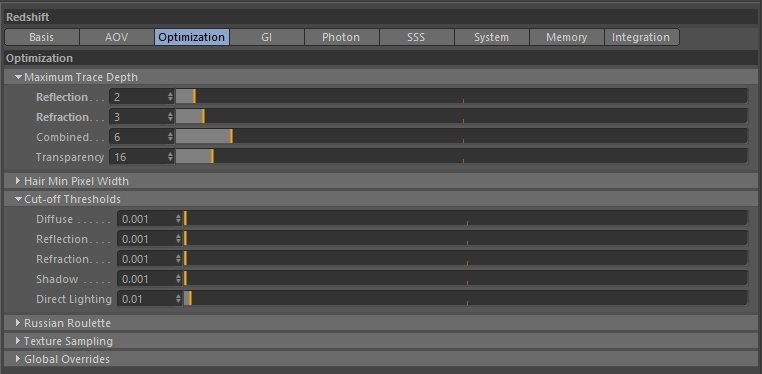Screen dimensions: 762x374
Task: Click the trace depth Reflection value field
Action: point(138,97)
